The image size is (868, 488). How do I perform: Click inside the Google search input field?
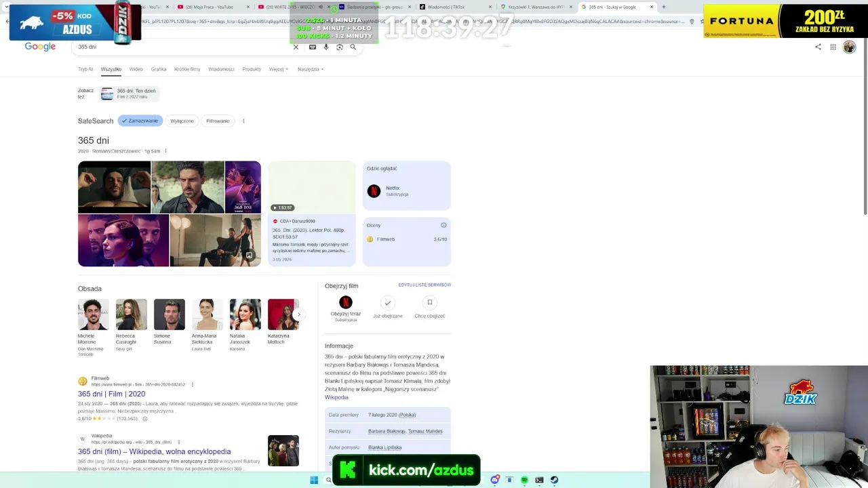coord(183,47)
